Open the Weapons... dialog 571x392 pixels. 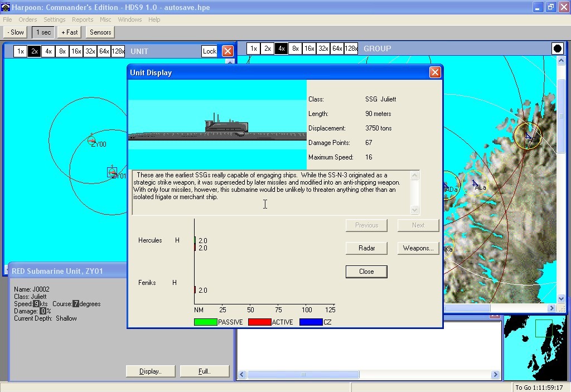click(418, 248)
